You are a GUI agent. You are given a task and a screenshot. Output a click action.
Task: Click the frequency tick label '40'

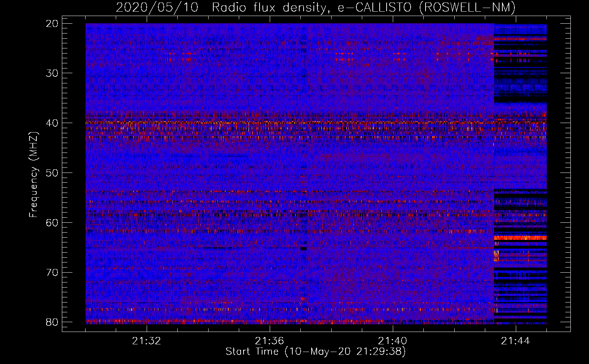(x=52, y=123)
